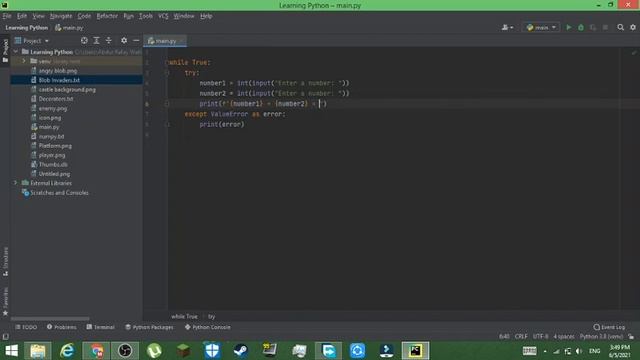This screenshot has height=360, width=640.
Task: Open the Refactor menu
Action: (x=107, y=16)
